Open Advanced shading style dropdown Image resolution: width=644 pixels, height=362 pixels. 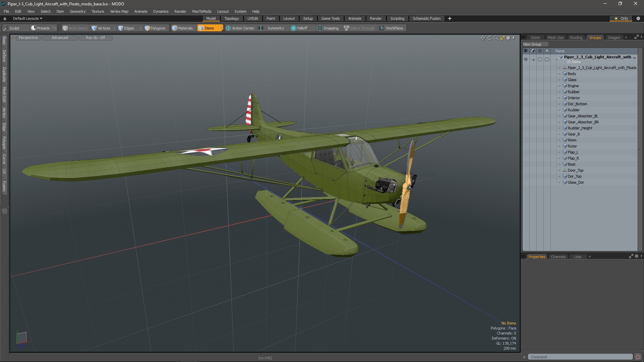pyautogui.click(x=60, y=38)
